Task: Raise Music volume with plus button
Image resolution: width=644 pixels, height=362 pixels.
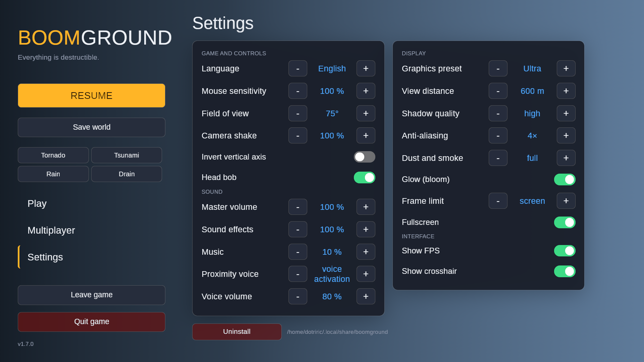Action: pyautogui.click(x=366, y=252)
